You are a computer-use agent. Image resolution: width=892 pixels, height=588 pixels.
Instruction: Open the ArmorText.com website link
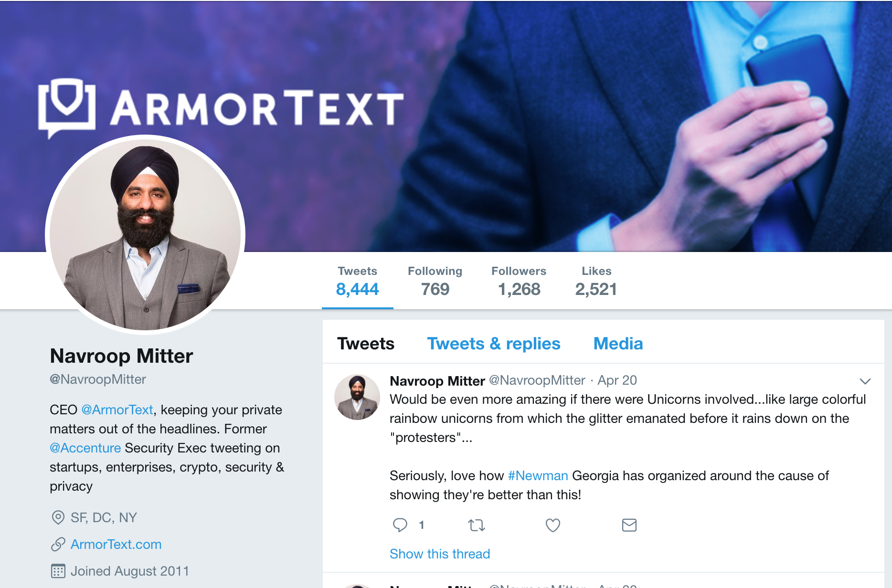point(116,544)
